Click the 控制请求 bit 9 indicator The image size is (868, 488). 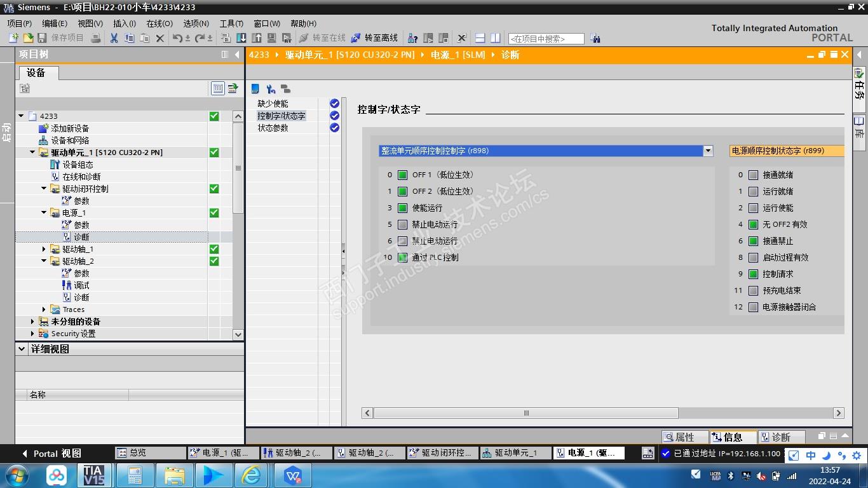click(x=753, y=274)
